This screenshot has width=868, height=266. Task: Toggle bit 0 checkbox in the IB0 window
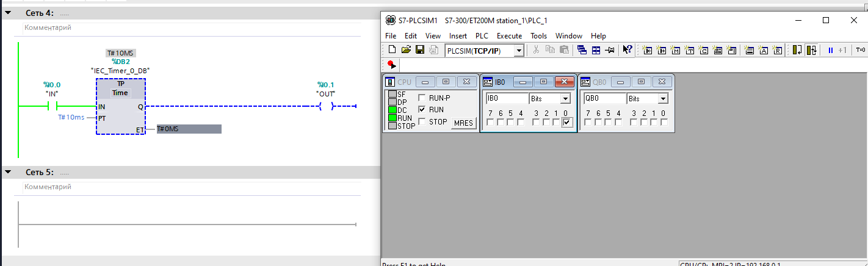pos(567,123)
